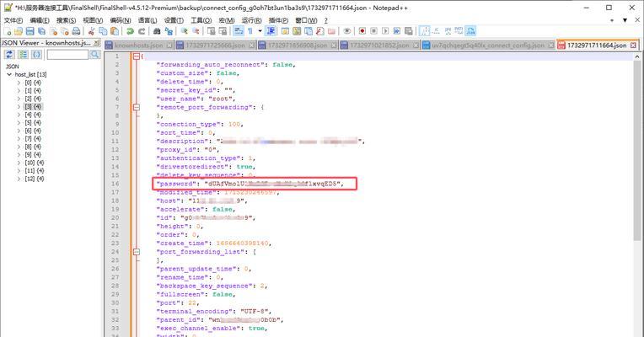Start macro recording with the red record icon
Viewport: 644px width, 337px height.
pyautogui.click(x=362, y=31)
